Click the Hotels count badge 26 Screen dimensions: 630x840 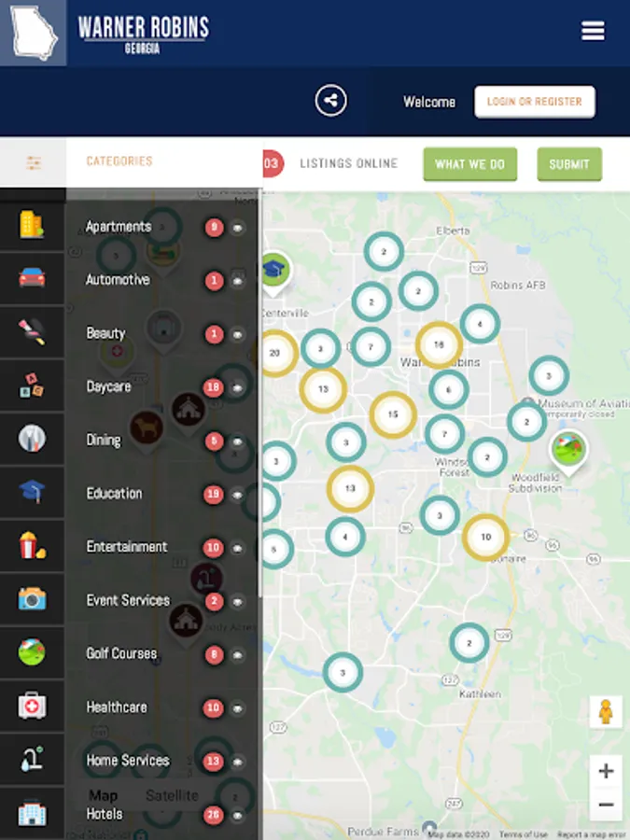(213, 815)
